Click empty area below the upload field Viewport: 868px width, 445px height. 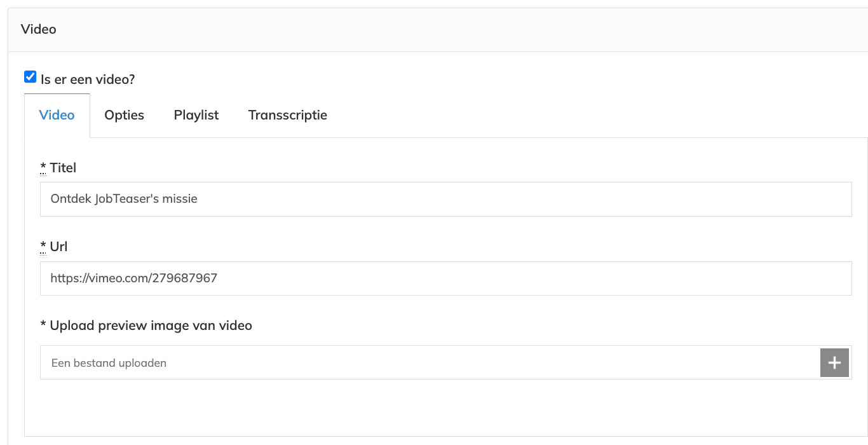[x=445, y=407]
